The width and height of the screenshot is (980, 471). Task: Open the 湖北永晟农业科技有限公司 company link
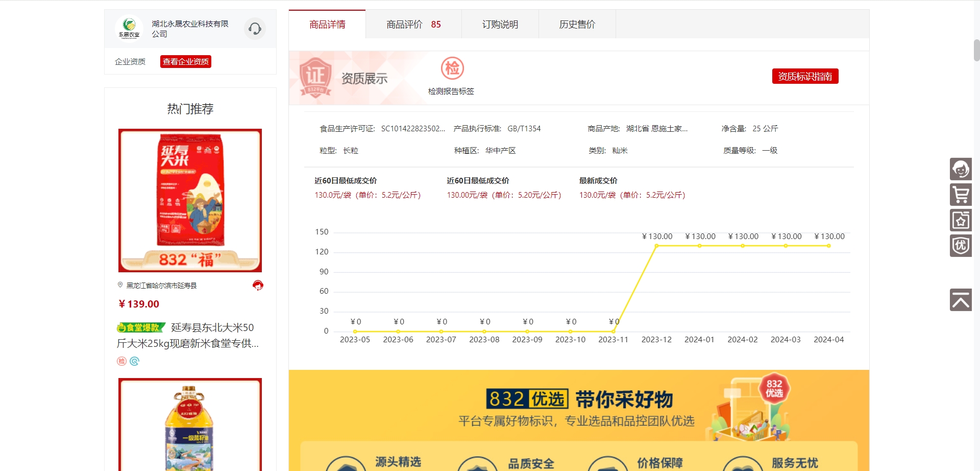pyautogui.click(x=190, y=29)
